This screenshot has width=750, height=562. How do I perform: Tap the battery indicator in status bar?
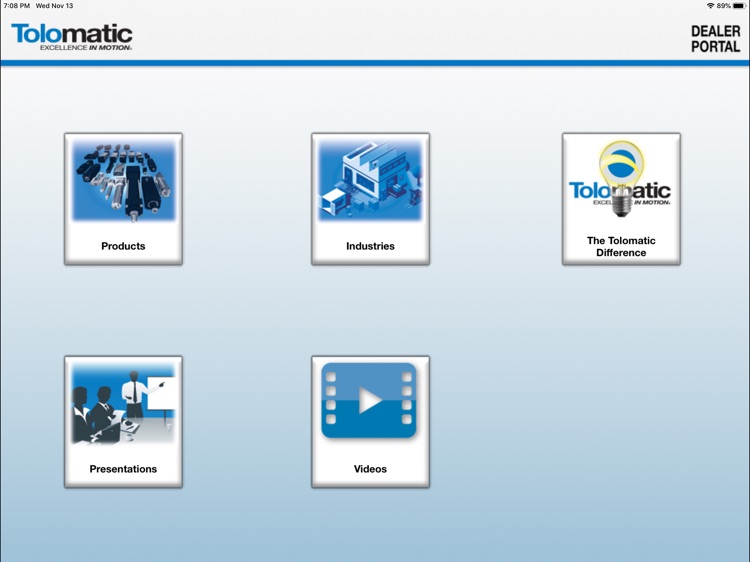(x=739, y=6)
